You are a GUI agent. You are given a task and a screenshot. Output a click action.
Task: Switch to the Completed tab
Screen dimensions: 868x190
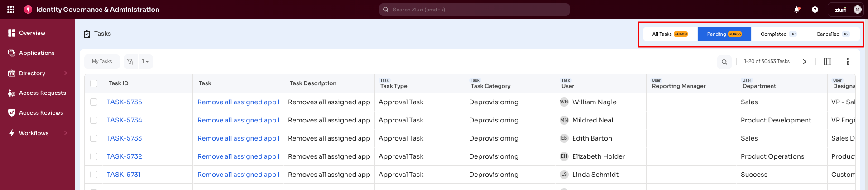(x=778, y=34)
